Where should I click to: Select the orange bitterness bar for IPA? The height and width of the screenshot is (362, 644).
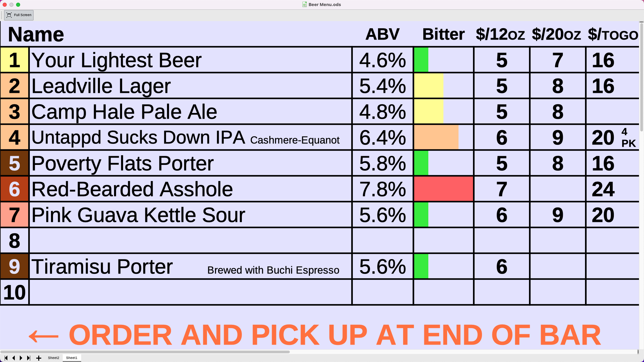point(436,137)
